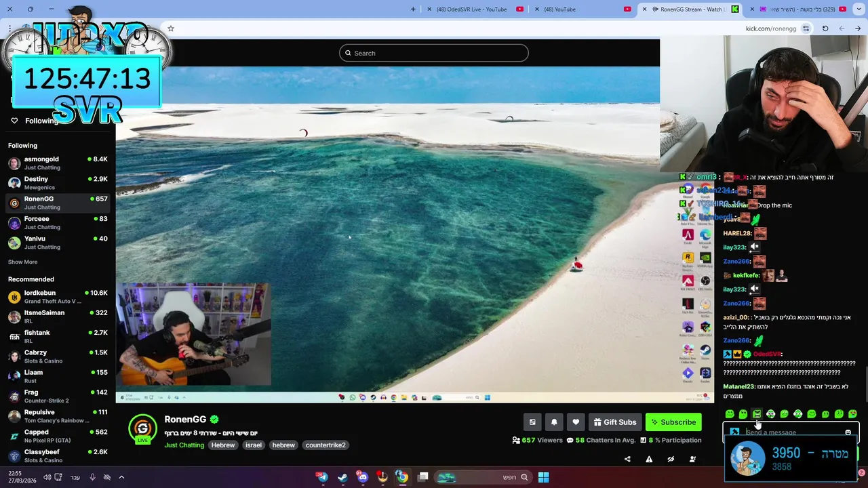The height and width of the screenshot is (488, 868).
Task: Open a new browser tab with the plus button
Action: 413,9
